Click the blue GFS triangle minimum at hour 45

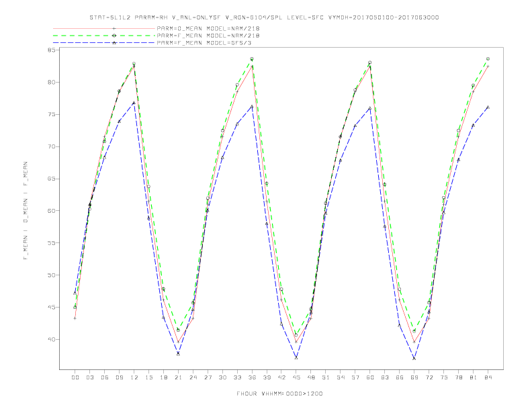[x=296, y=358]
